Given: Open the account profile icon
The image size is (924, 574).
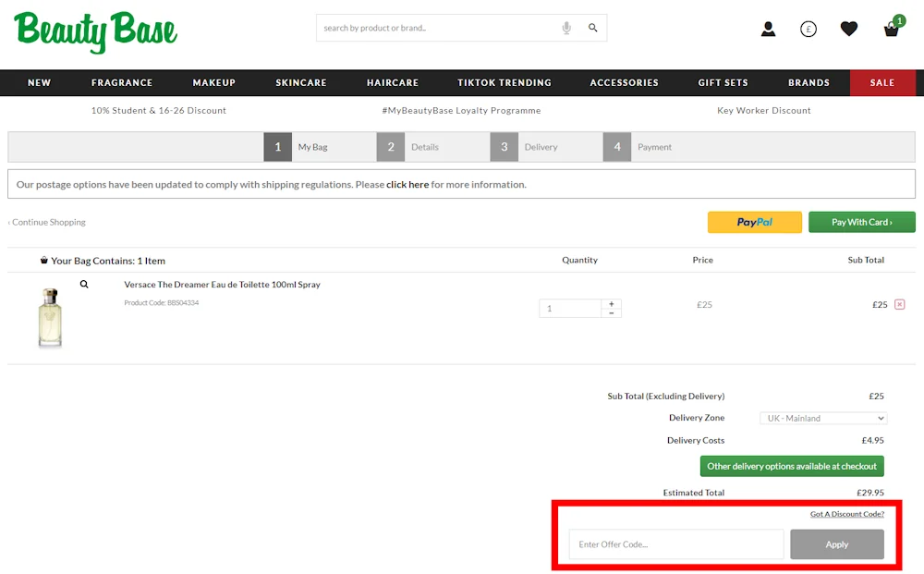Looking at the screenshot, I should pyautogui.click(x=768, y=29).
